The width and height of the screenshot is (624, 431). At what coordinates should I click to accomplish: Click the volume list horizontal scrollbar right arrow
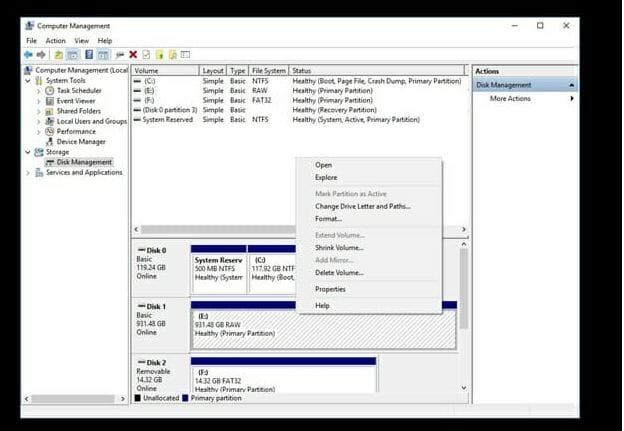(464, 229)
